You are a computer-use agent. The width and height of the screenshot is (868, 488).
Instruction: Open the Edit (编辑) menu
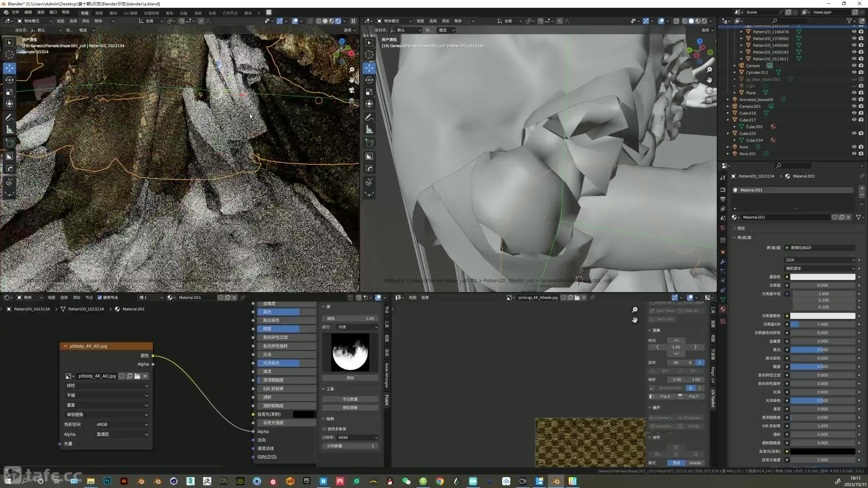28,13
